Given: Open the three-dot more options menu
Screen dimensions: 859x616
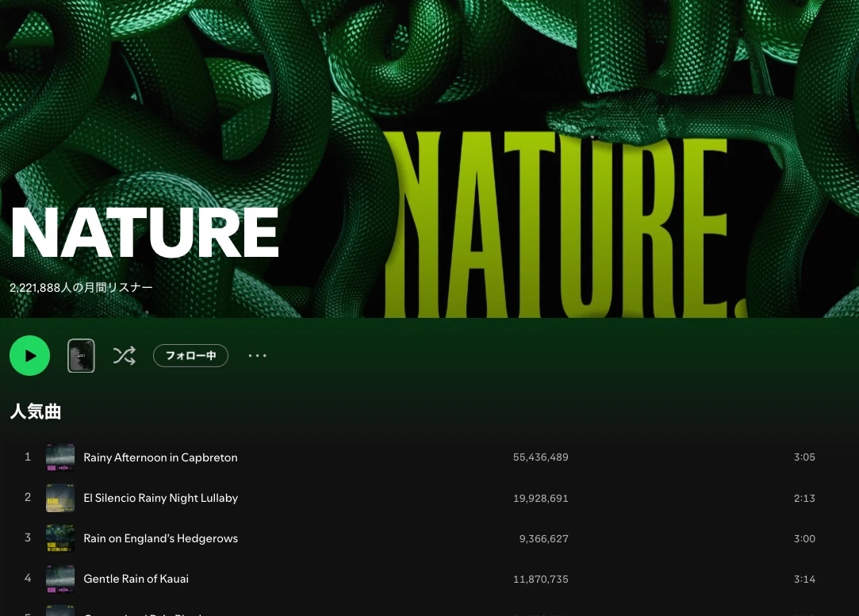Looking at the screenshot, I should (258, 356).
